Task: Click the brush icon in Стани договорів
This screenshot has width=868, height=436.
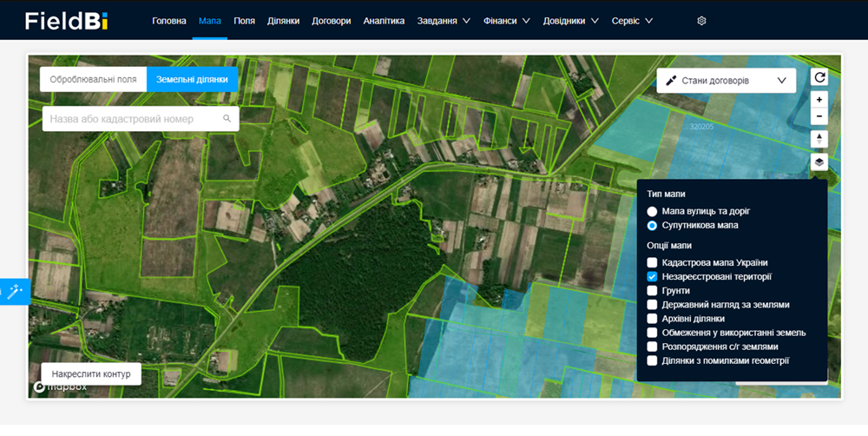Action: (x=671, y=80)
